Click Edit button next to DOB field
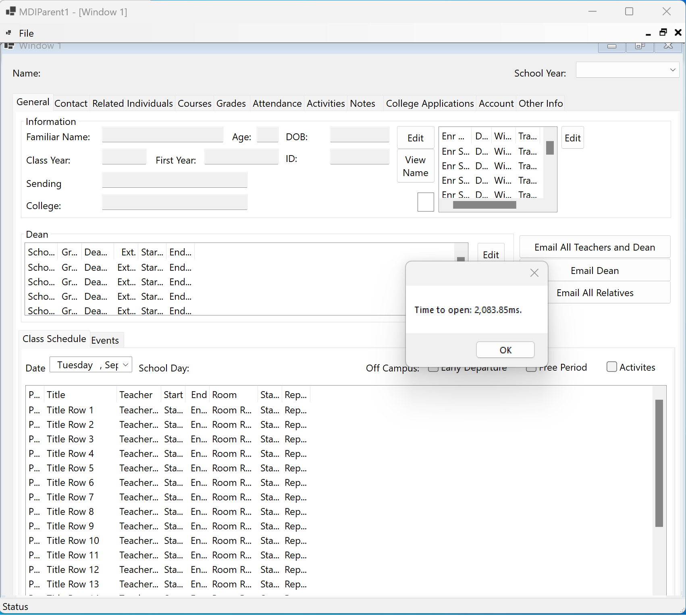Screen dimensions: 686x616 point(416,138)
